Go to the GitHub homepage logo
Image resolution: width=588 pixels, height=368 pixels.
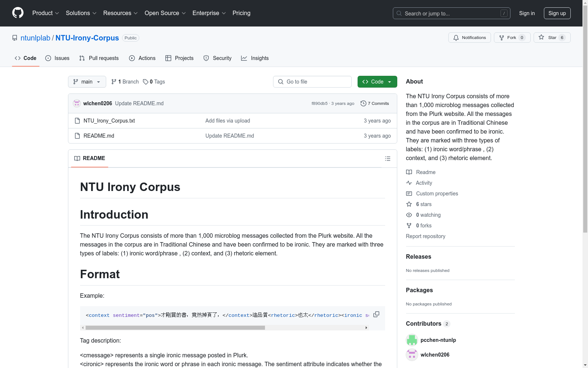tap(18, 13)
